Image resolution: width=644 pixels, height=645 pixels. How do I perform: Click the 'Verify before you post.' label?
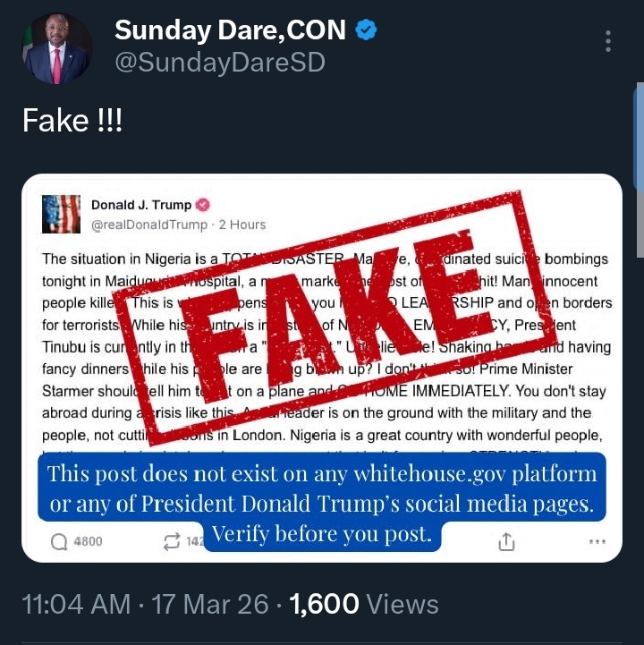tap(322, 535)
